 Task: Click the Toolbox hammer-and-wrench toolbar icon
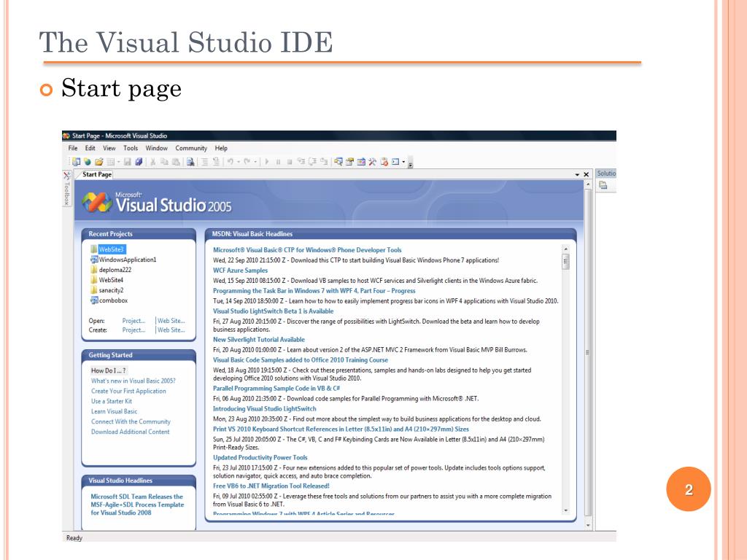(x=372, y=162)
